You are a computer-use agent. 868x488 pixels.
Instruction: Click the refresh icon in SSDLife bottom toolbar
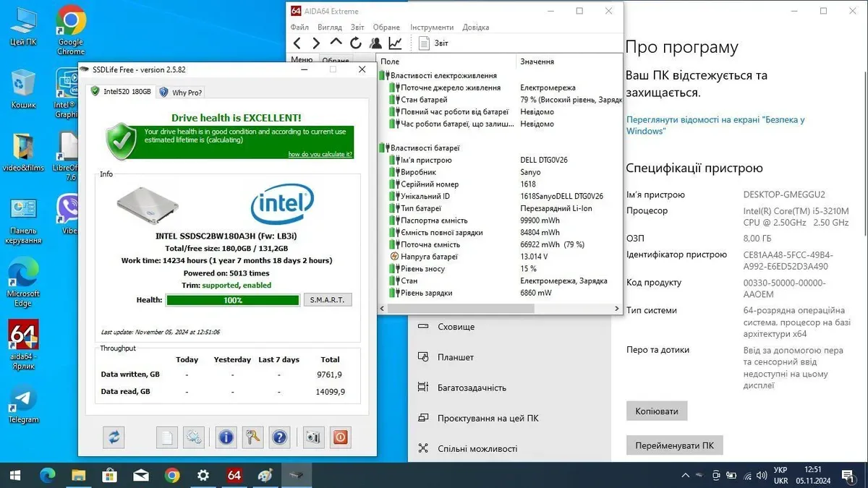click(x=114, y=437)
